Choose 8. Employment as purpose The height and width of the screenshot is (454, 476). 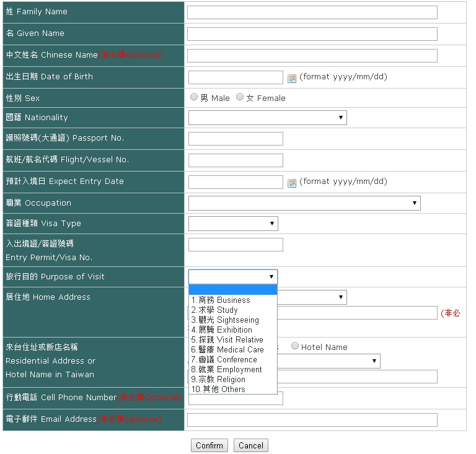[233, 369]
